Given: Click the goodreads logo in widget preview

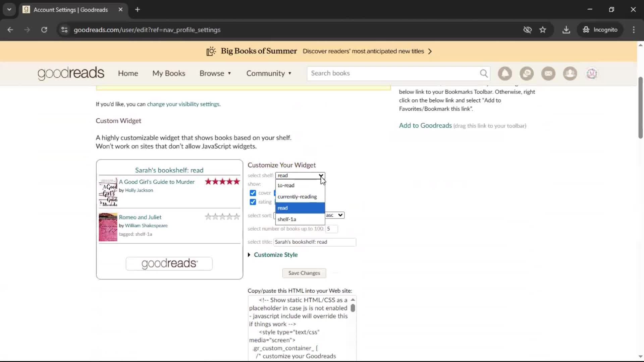Looking at the screenshot, I should click(169, 264).
